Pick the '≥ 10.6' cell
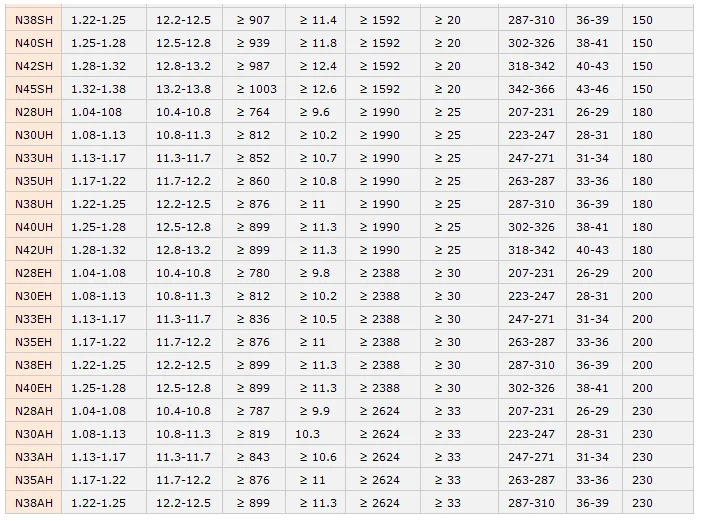 316,457
